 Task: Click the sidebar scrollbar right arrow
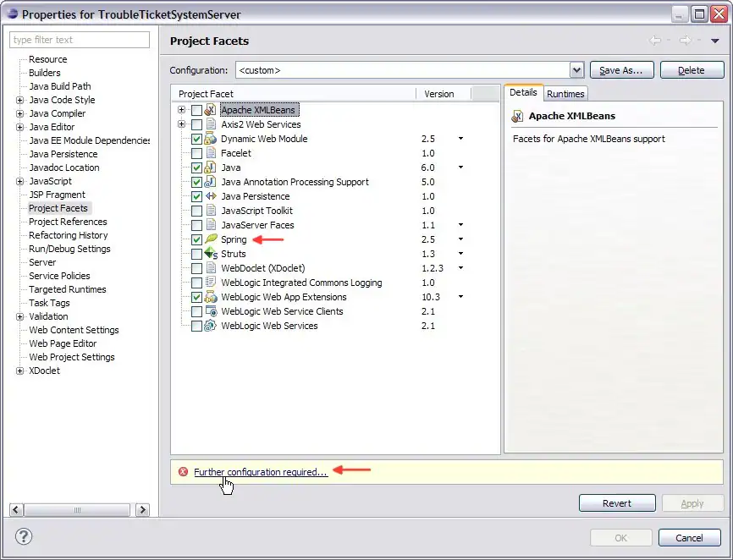142,509
